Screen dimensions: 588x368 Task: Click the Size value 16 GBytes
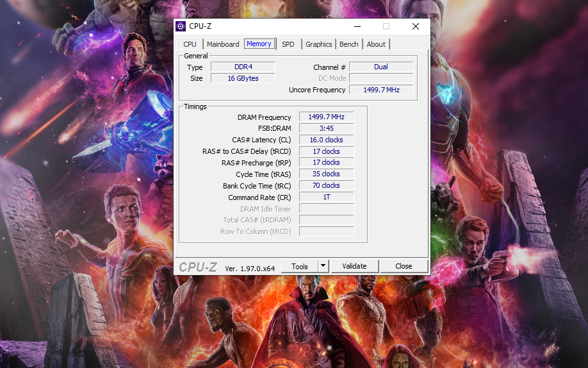pos(243,78)
